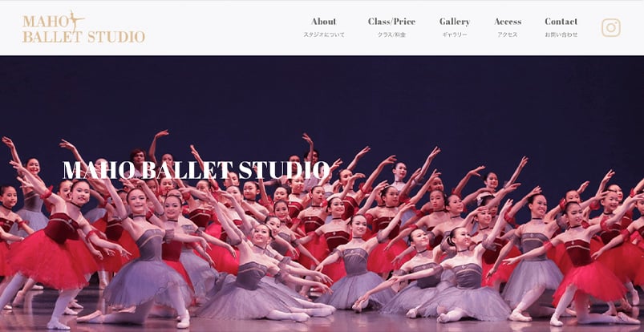Viewport: 644px width, 332px height.
Task: Click the blank white header area beside the logo
Action: (222, 27)
